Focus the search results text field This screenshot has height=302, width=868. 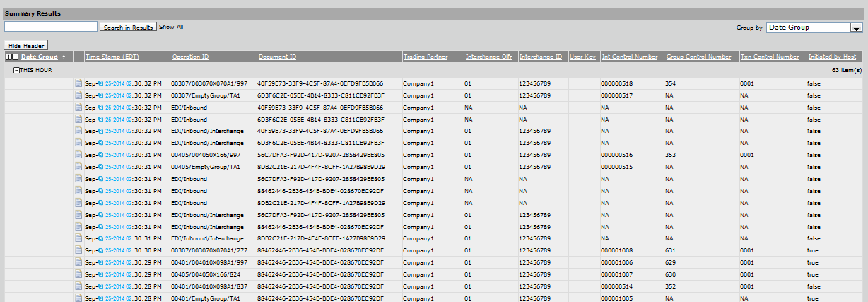tap(51, 27)
